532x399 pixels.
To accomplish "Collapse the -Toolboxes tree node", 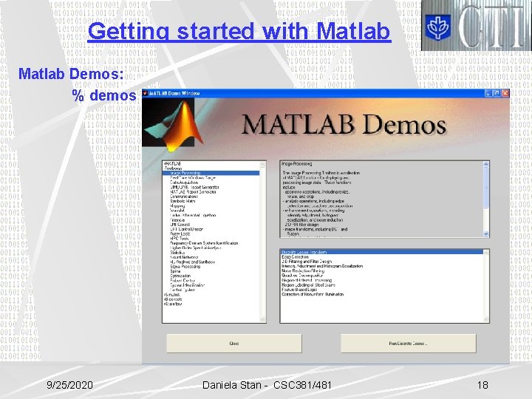I will pos(173,168).
